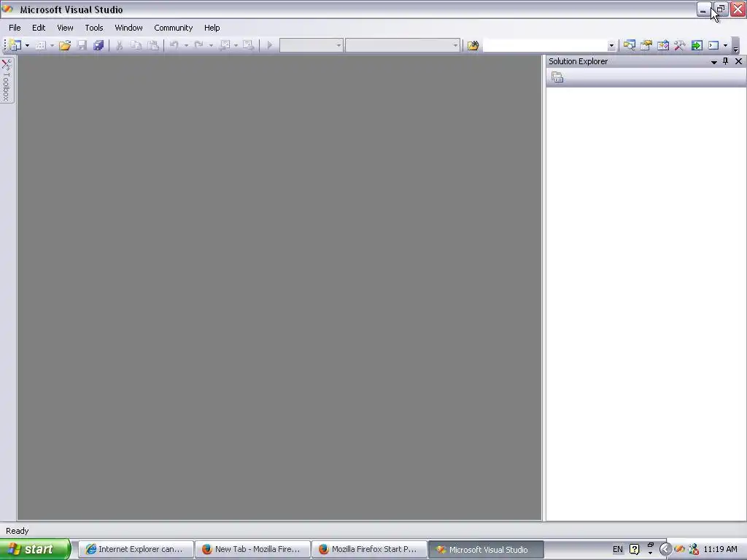Click the language bar help icon
This screenshot has height=560, width=747.
[x=634, y=550]
